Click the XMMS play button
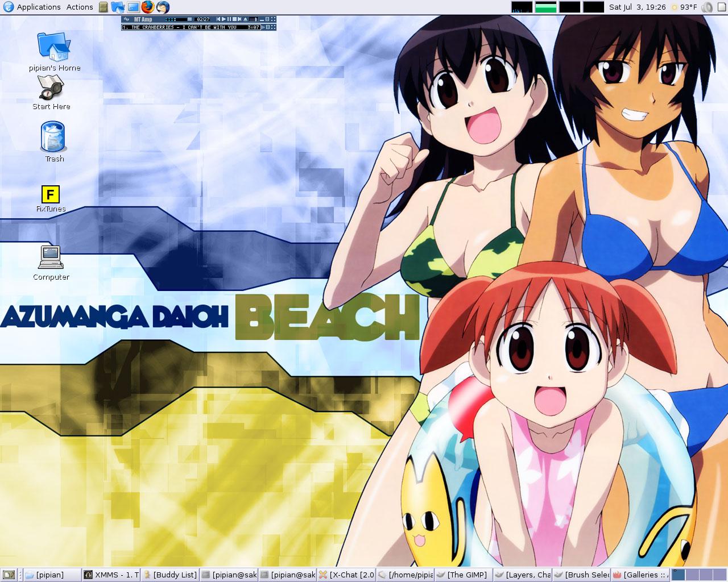 coord(224,19)
